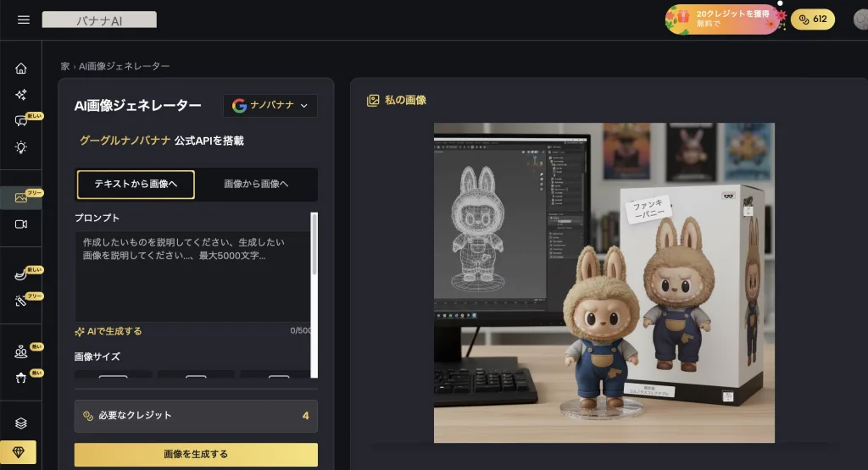Open the magic wand tool in sidebar
This screenshot has height=470, width=868.
(21, 301)
